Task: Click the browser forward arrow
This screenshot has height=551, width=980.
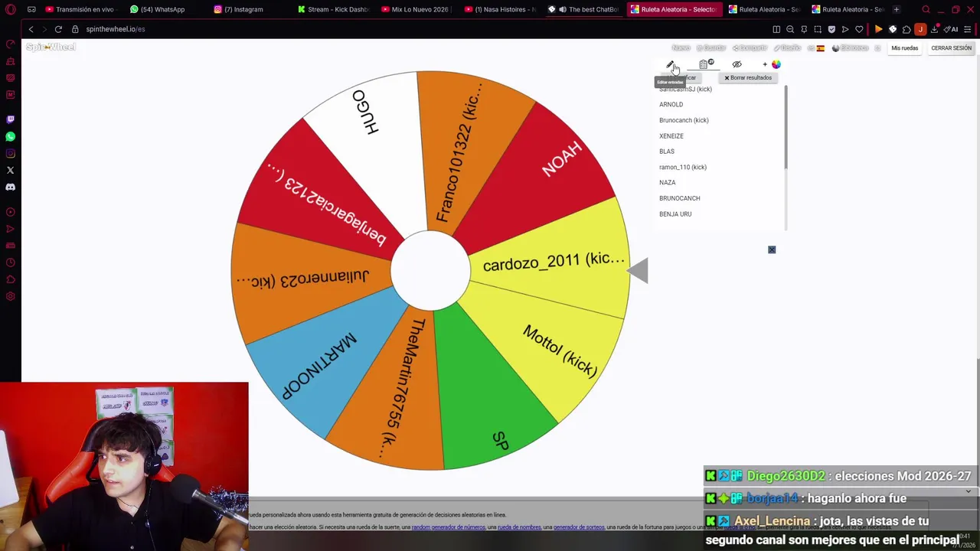Action: 44,29
